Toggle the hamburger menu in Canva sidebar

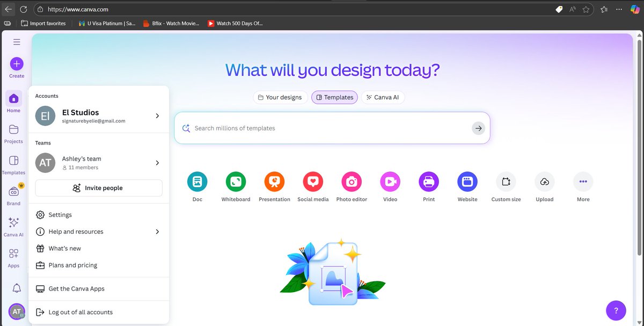(17, 42)
